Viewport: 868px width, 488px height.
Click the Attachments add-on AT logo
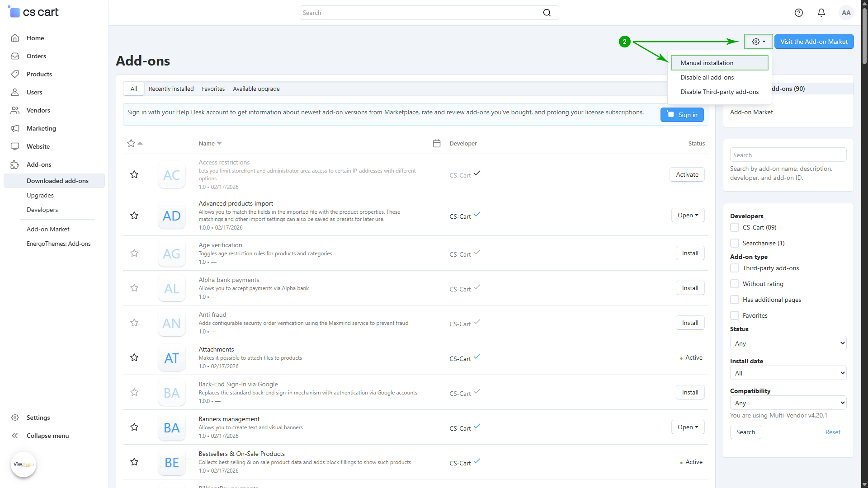click(x=172, y=358)
